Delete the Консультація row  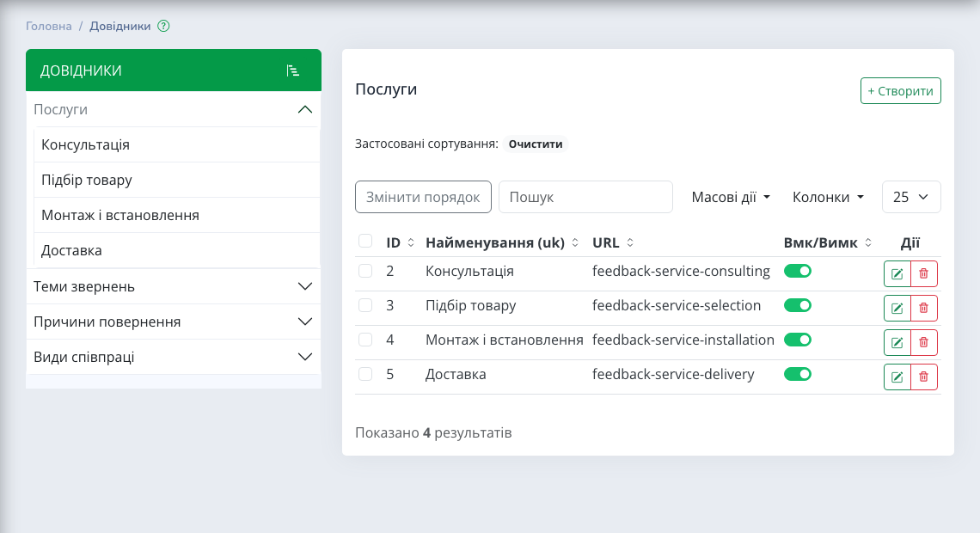tap(924, 273)
